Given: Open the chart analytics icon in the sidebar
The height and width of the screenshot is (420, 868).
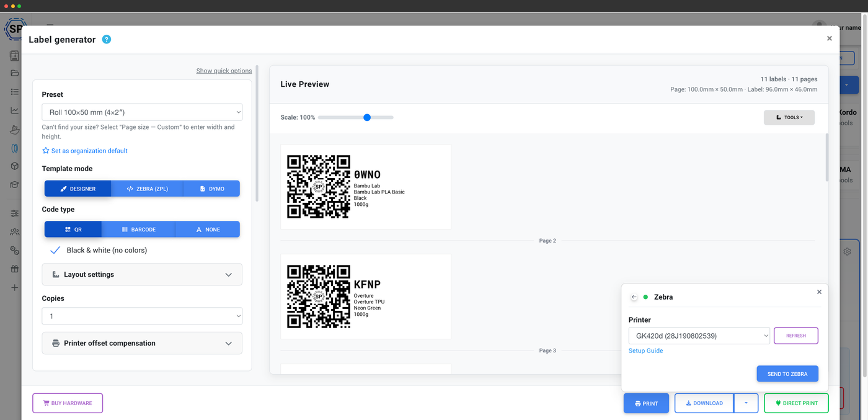Looking at the screenshot, I should (x=15, y=110).
